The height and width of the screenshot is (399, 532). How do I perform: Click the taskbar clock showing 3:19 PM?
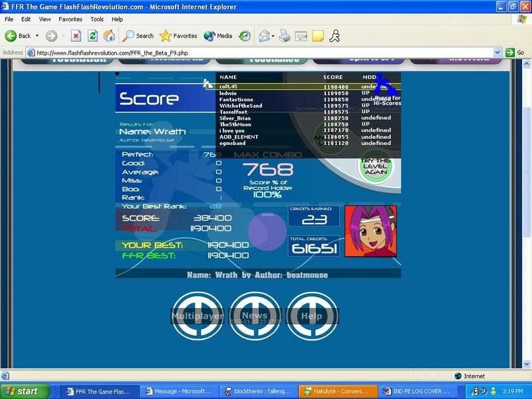(x=513, y=391)
